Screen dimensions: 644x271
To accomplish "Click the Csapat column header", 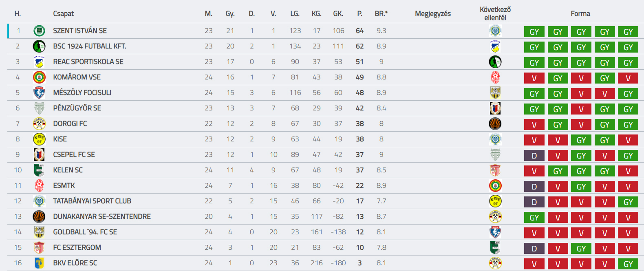I will coord(64,13).
